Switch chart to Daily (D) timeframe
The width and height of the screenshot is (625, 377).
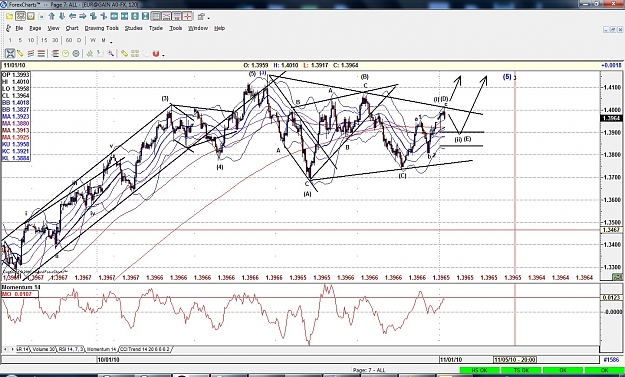pyautogui.click(x=79, y=40)
